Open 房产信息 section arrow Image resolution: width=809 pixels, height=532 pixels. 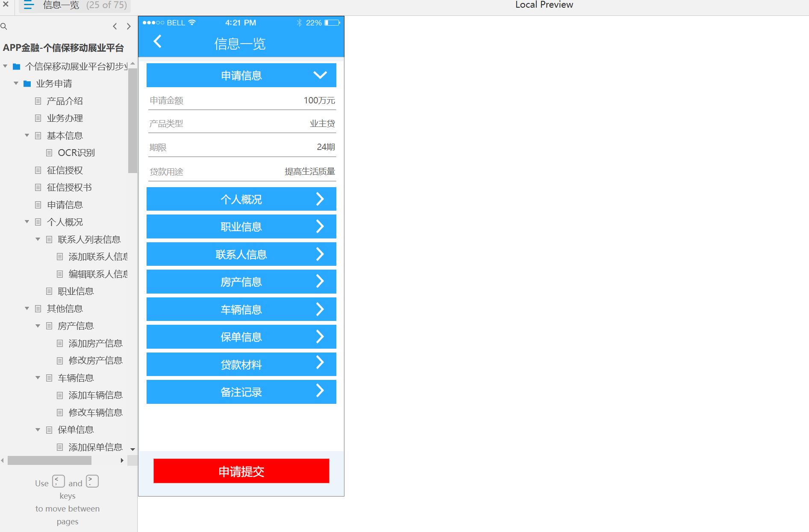pyautogui.click(x=320, y=281)
